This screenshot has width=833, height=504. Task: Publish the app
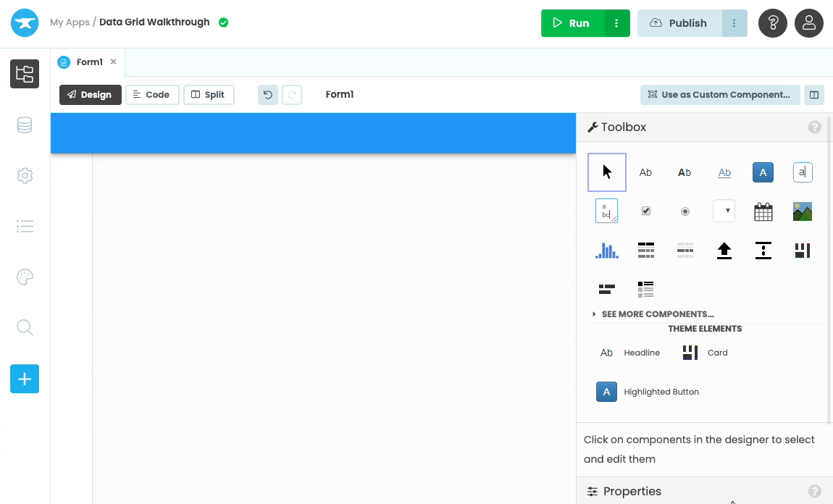point(679,23)
